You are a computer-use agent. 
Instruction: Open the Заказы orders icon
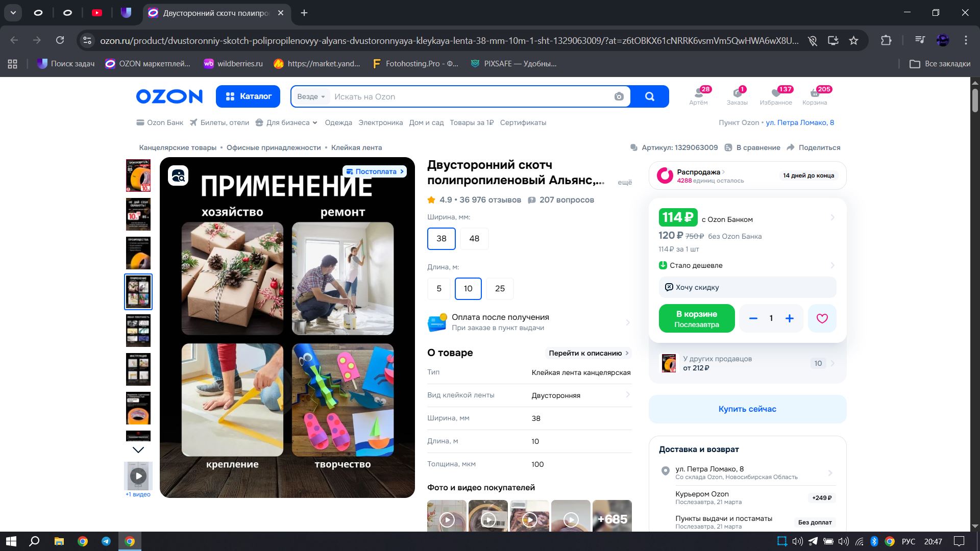click(737, 95)
